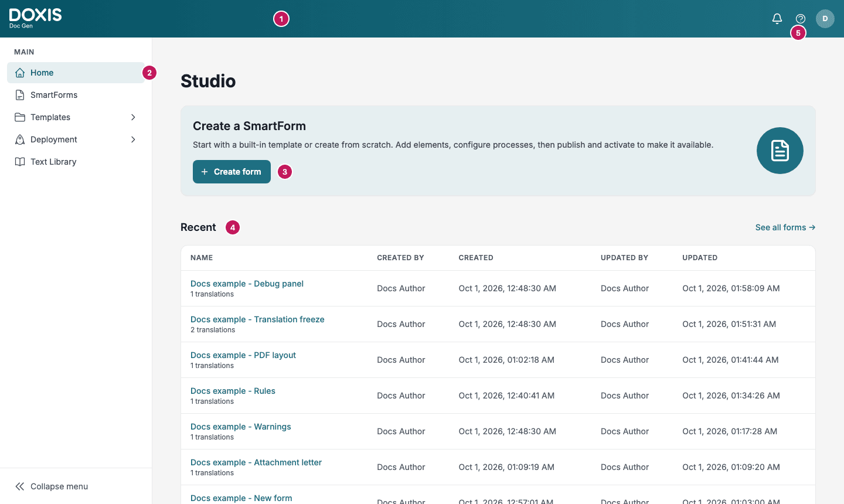Select Home in the main menu
Screen dimensions: 844x504
pos(76,73)
